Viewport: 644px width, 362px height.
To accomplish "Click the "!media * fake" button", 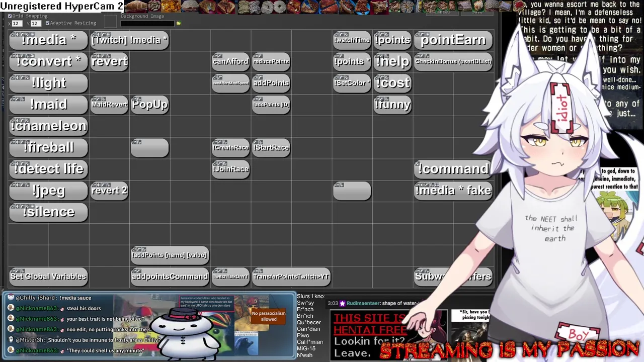I will 453,191.
